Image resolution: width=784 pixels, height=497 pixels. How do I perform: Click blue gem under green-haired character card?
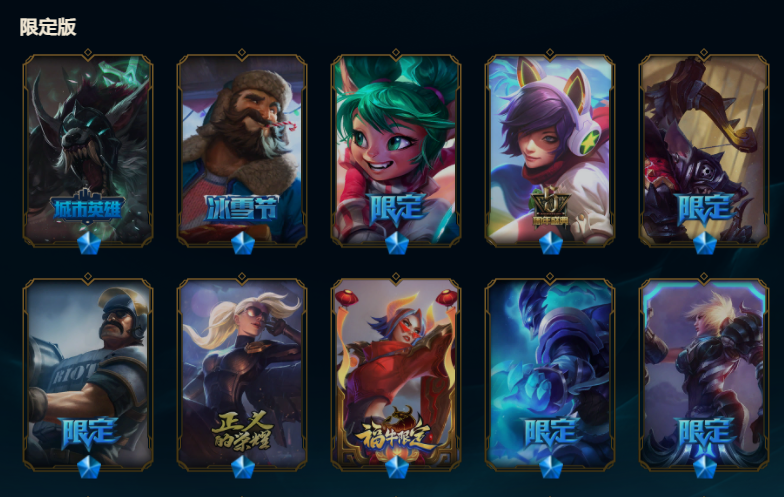pos(397,244)
